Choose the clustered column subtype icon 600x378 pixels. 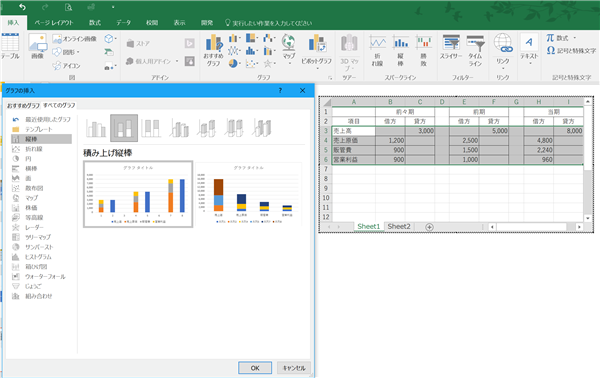point(96,128)
